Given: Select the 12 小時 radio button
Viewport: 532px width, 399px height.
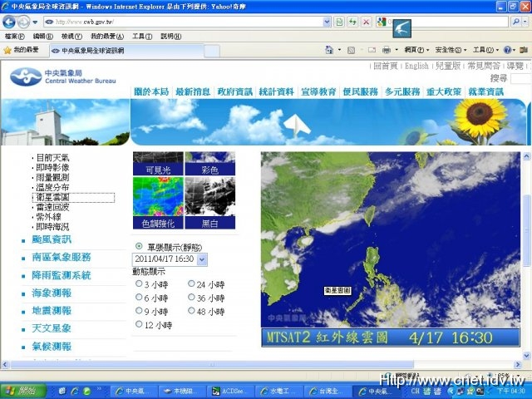Looking at the screenshot, I should click(139, 325).
